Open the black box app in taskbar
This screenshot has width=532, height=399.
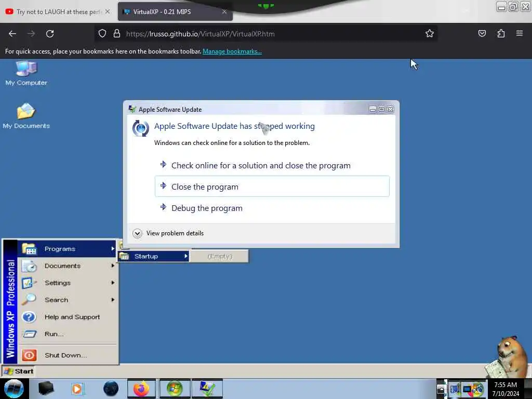click(46, 389)
